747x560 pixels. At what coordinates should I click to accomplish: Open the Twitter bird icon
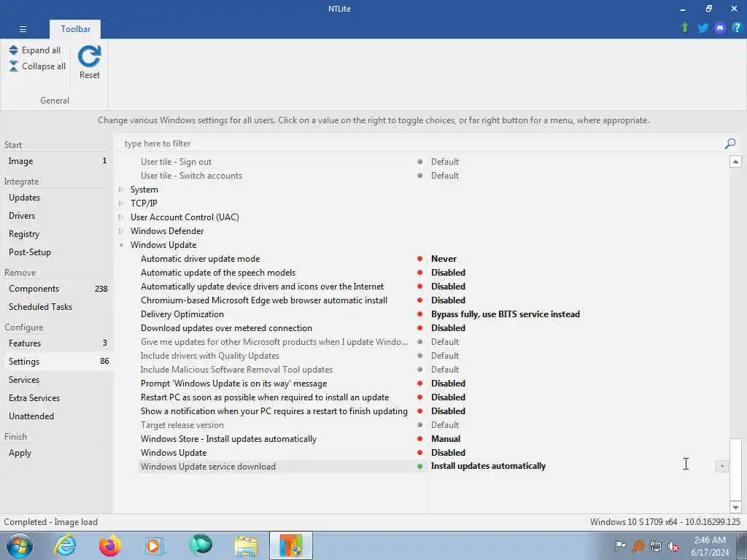point(703,28)
